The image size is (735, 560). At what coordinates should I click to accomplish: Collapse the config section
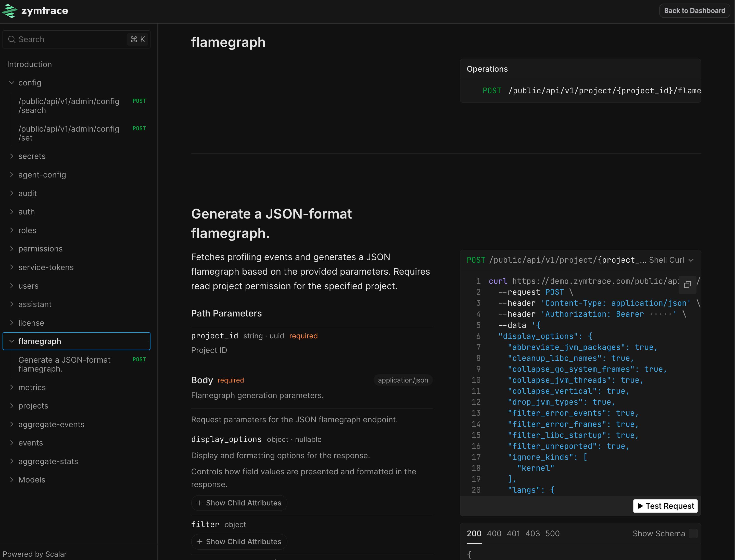coord(12,83)
